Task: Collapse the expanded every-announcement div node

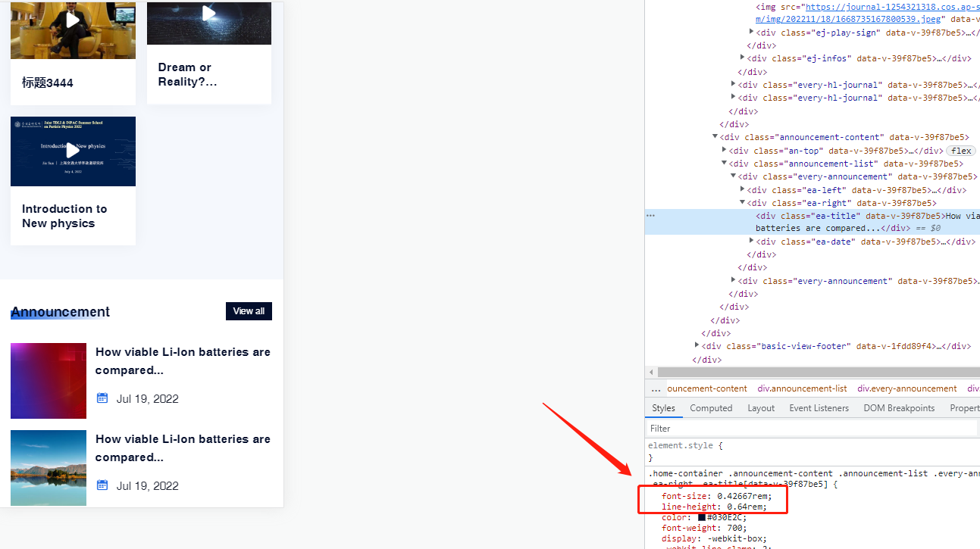Action: click(x=734, y=176)
